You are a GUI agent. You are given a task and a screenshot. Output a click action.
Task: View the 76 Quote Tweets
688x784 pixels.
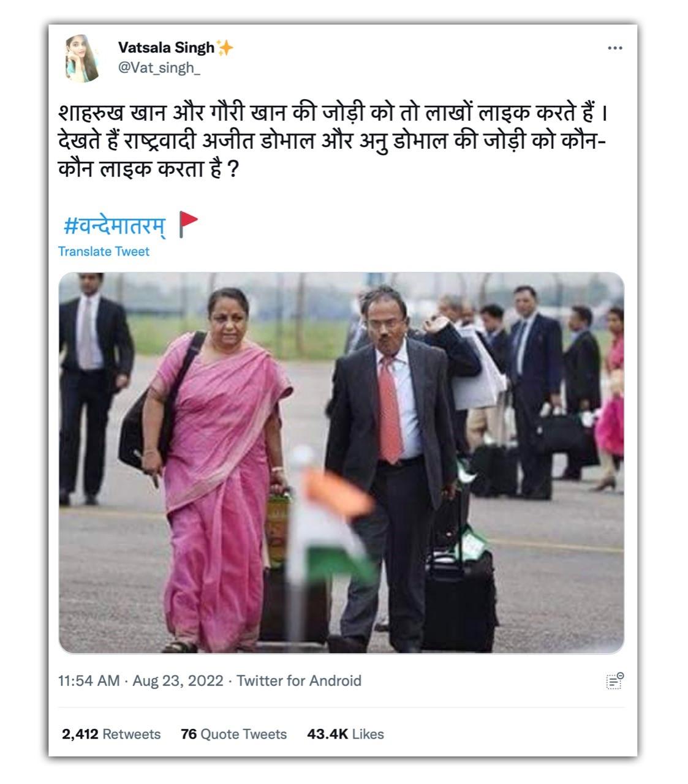[x=233, y=734]
